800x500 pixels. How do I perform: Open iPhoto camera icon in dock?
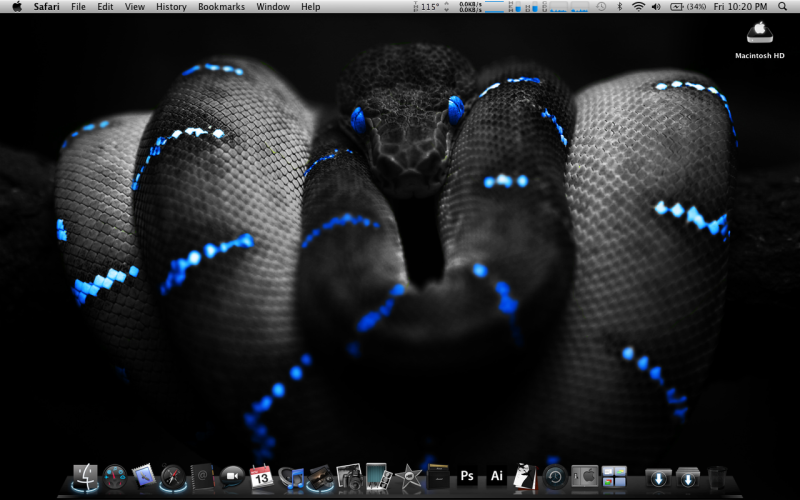[x=349, y=477]
